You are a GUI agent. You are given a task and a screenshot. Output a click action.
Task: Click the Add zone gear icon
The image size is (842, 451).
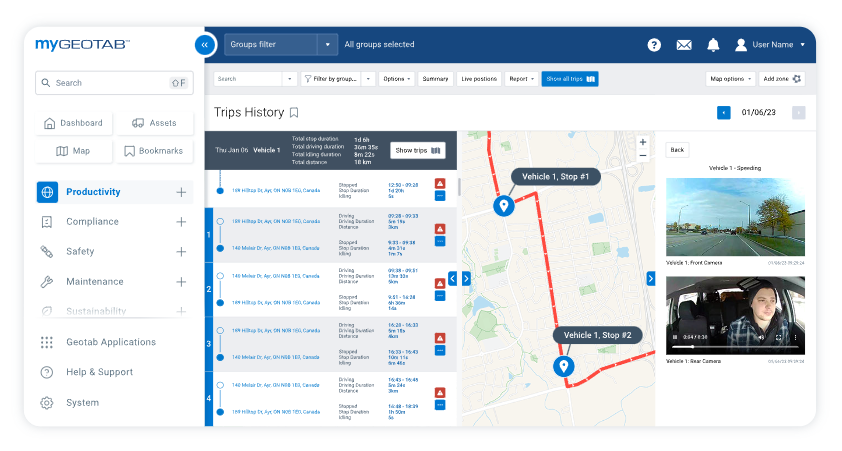797,79
